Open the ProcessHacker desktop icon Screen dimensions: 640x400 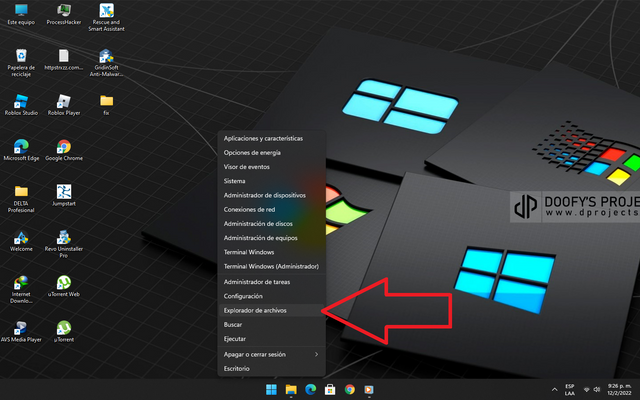64,14
